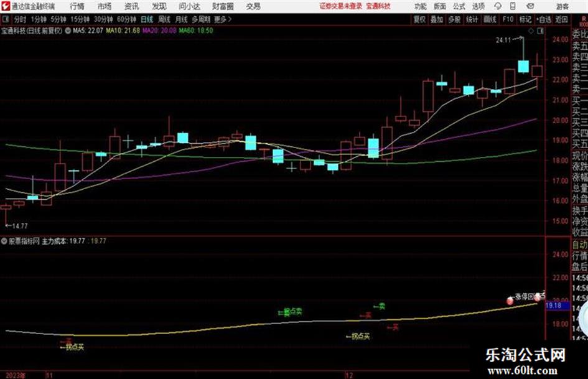
Task: Click the MA5: 22.07 value
Action: point(88,30)
